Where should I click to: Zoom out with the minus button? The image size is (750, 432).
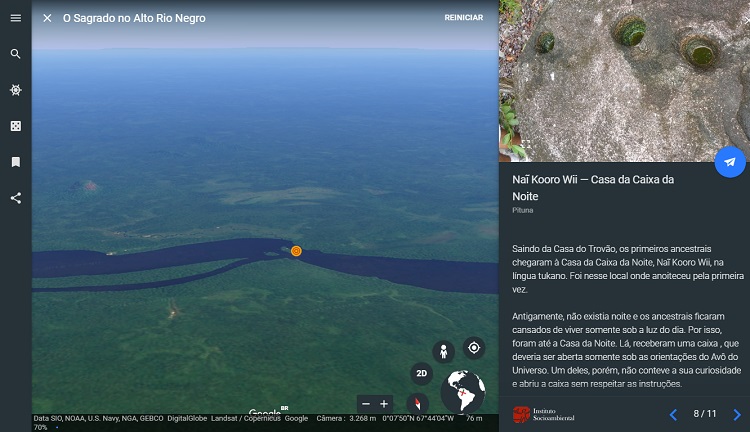tap(366, 404)
